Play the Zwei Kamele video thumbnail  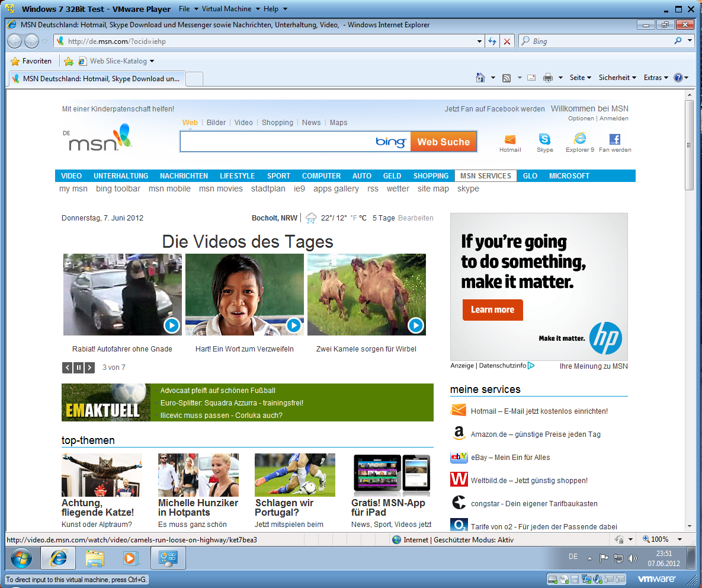[x=367, y=294]
